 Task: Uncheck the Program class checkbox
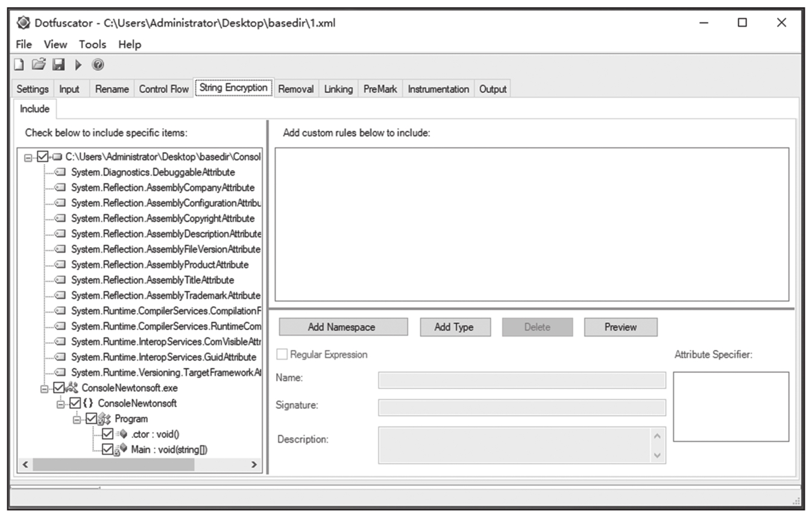[x=91, y=419]
